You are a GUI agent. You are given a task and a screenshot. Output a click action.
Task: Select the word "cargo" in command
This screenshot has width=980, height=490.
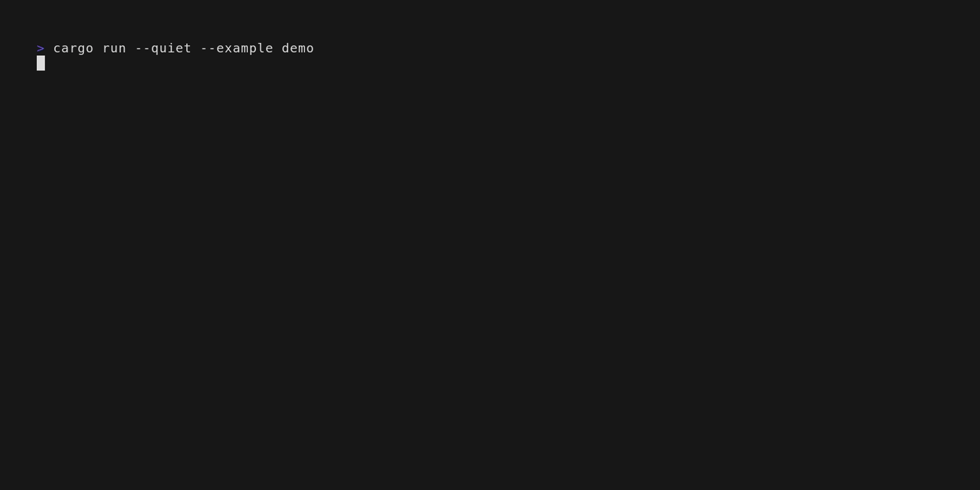(x=73, y=48)
